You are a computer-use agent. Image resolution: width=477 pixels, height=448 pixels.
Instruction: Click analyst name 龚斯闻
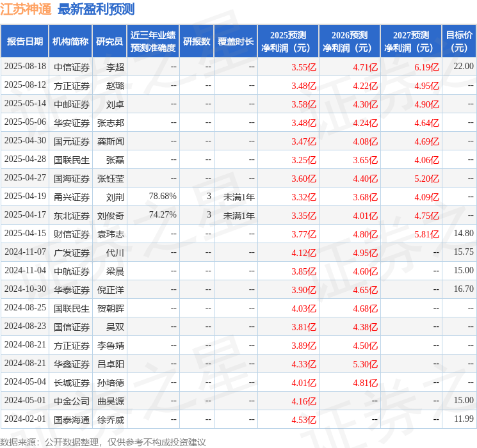click(x=110, y=141)
